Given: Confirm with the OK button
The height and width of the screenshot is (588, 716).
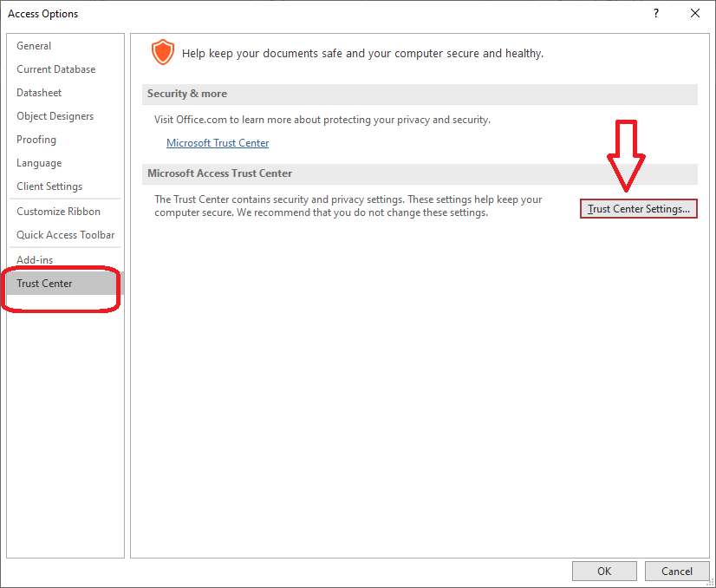Looking at the screenshot, I should point(604,572).
